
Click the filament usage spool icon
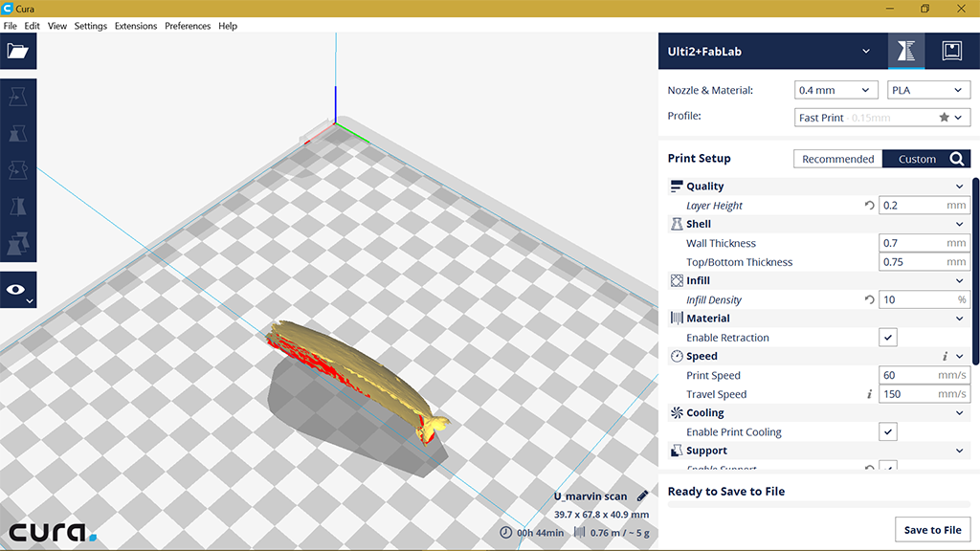tap(580, 532)
